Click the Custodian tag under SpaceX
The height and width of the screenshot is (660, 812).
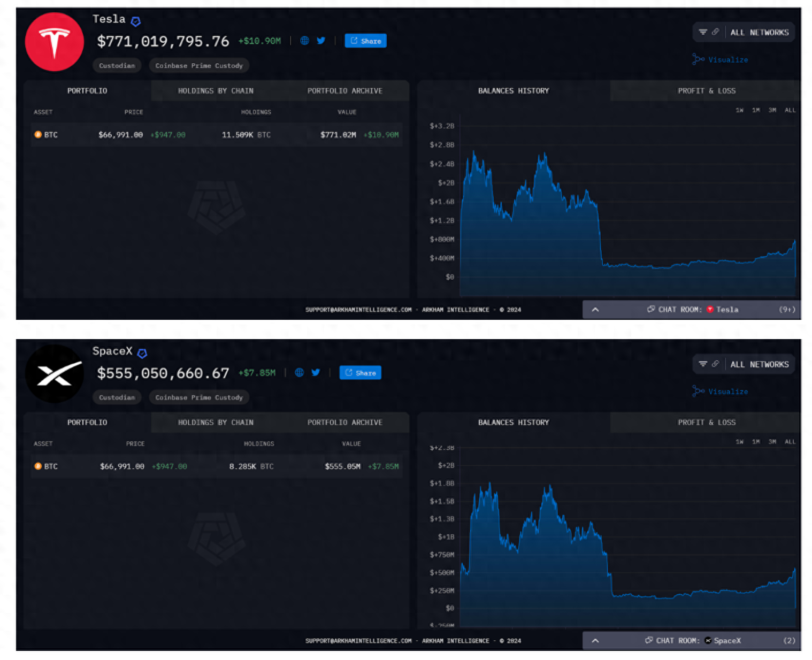pos(117,397)
